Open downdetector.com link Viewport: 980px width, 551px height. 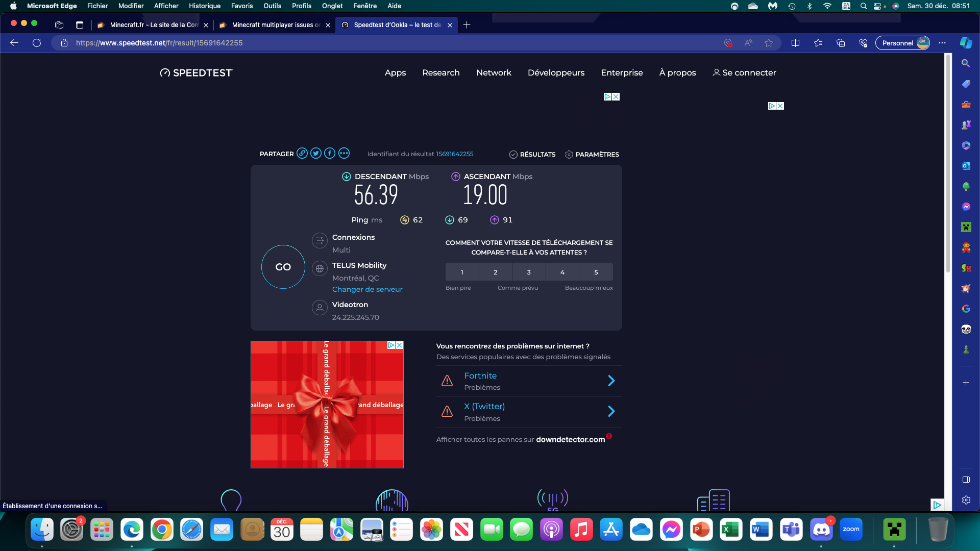pos(570,439)
